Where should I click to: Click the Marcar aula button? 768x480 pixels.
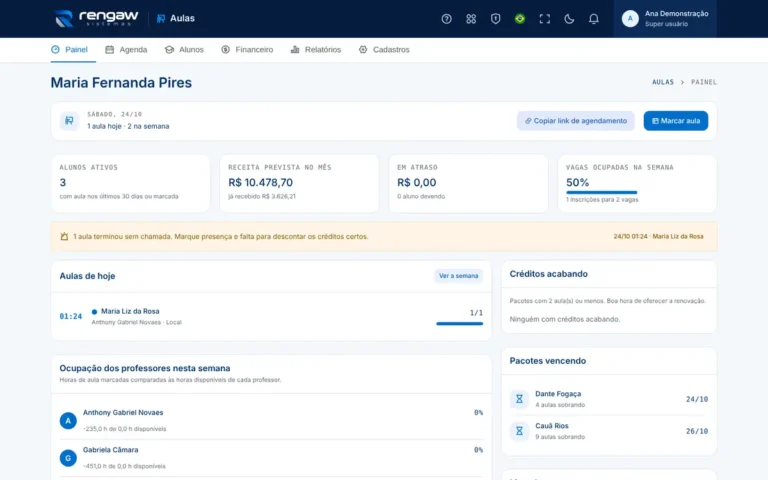pyautogui.click(x=675, y=121)
